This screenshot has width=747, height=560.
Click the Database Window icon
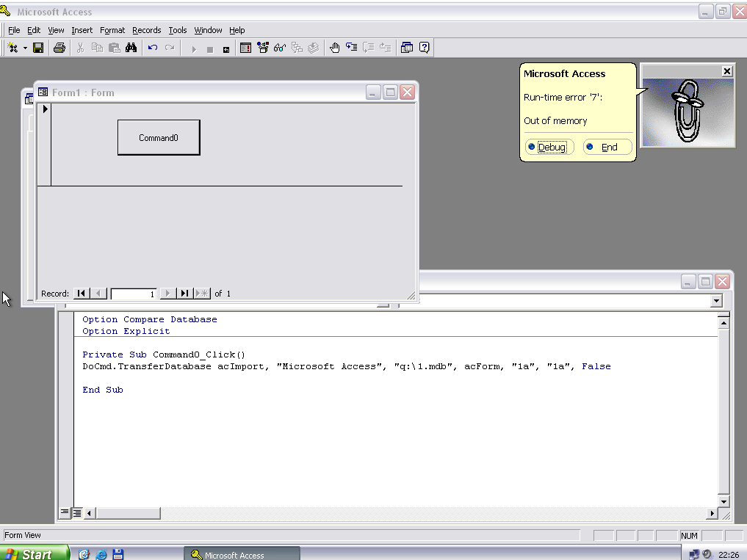pyautogui.click(x=407, y=48)
